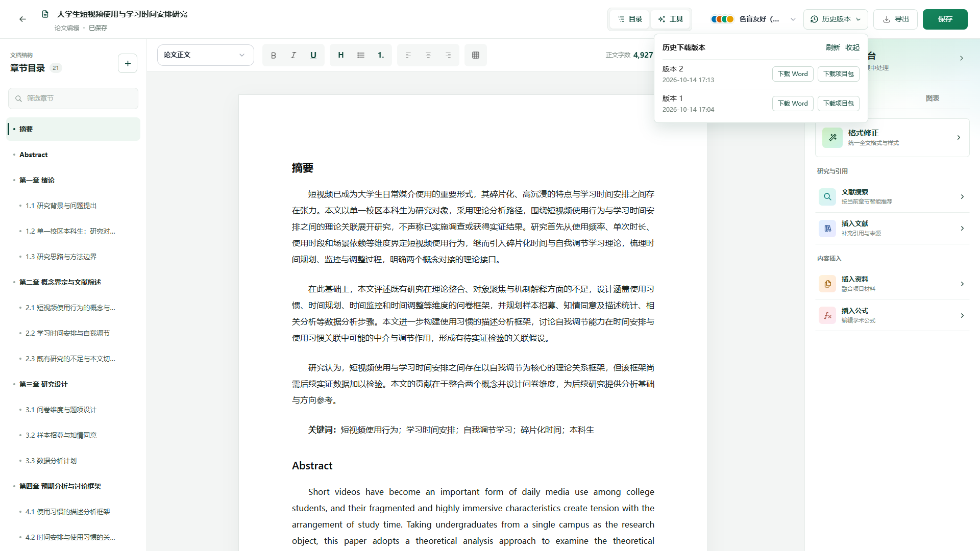The width and height of the screenshot is (980, 551).
Task: Switch to the 工具 tab
Action: tap(670, 19)
